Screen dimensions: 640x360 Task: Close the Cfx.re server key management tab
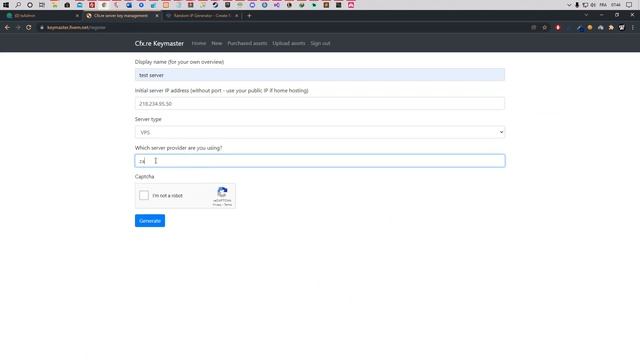[x=157, y=16]
